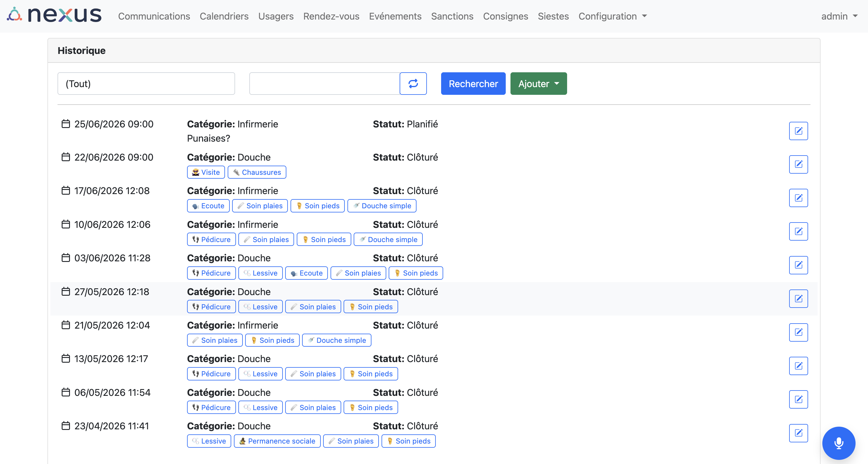Edit the 25/06/2026 Infirmerie entry

pyautogui.click(x=798, y=131)
